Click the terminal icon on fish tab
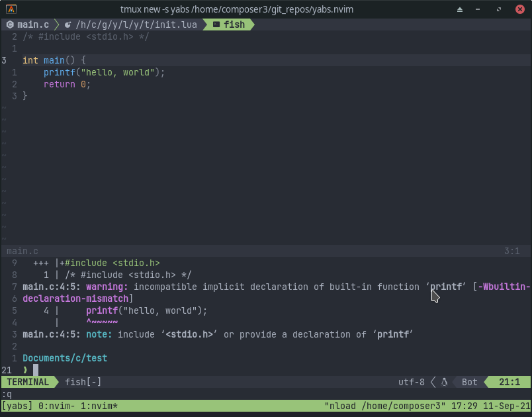The height and width of the screenshot is (417, 532). [216, 24]
